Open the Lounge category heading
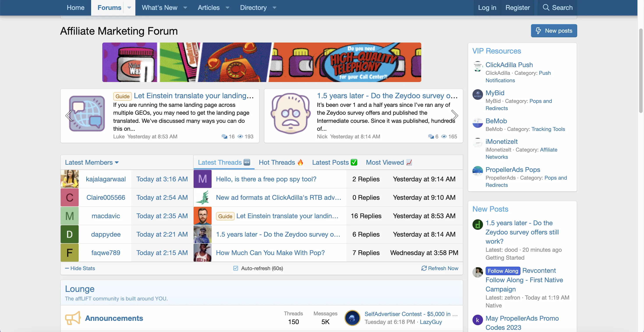 click(80, 289)
